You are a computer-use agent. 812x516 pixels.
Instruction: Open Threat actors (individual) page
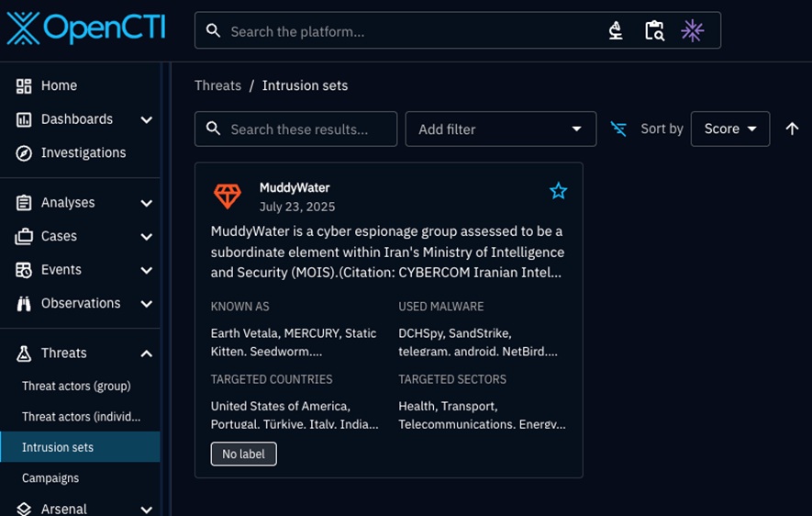(x=80, y=417)
